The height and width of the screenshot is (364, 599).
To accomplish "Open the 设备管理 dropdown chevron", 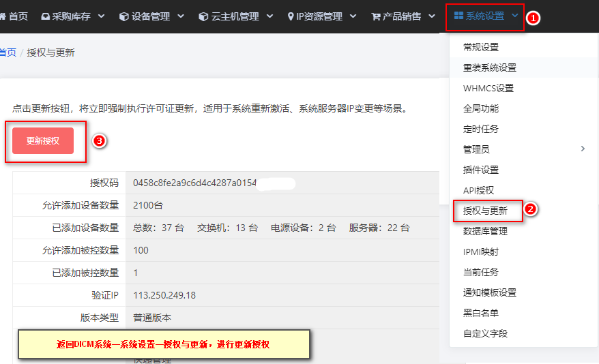I will pyautogui.click(x=181, y=16).
